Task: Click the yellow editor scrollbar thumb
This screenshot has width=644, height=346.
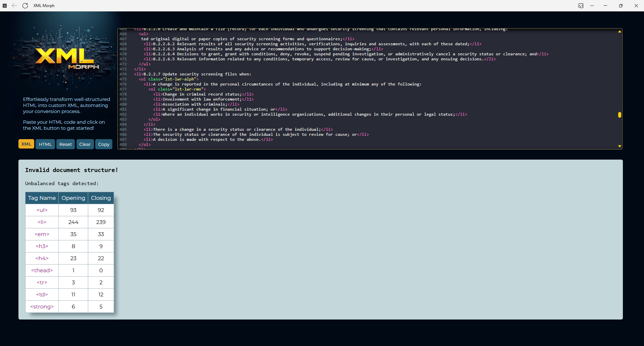Action: 620,115
